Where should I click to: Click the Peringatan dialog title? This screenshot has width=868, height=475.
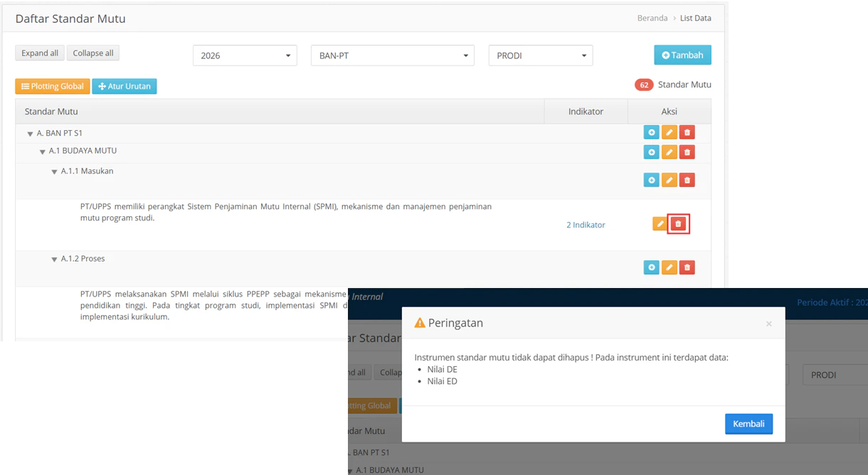[x=455, y=323]
